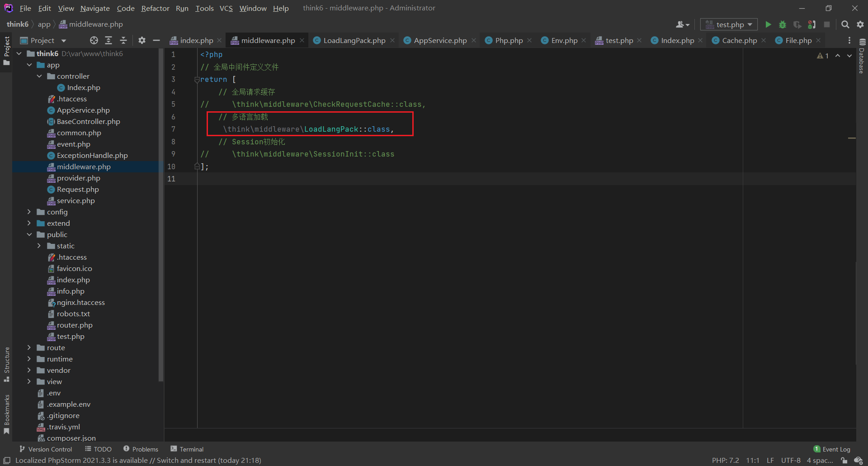This screenshot has height=466, width=868.
Task: Go to next highlighted error arrow
Action: [849, 56]
